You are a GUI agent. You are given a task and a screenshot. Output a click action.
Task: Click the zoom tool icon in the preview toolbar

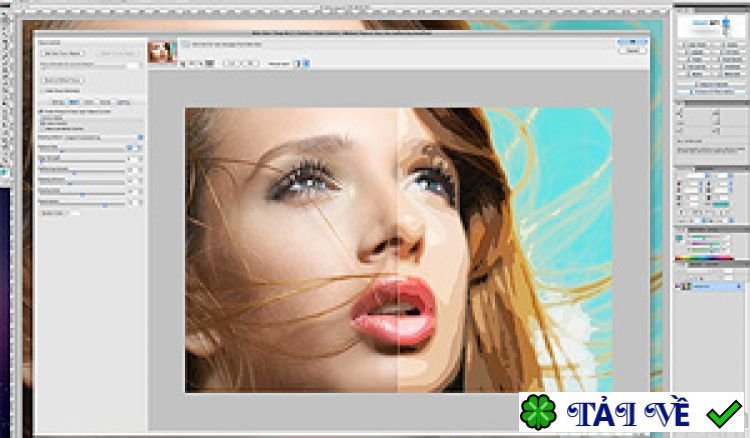(x=182, y=64)
